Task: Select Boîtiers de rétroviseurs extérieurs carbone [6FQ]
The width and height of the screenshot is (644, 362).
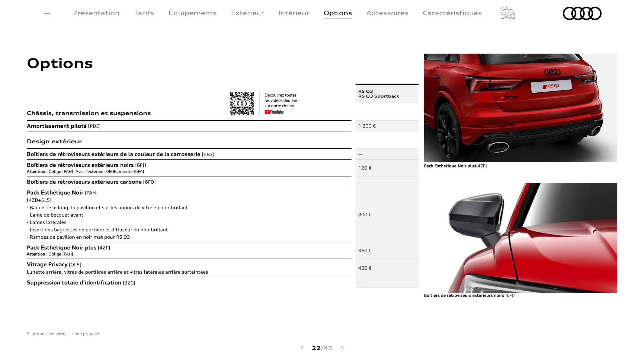Action: [x=189, y=182]
